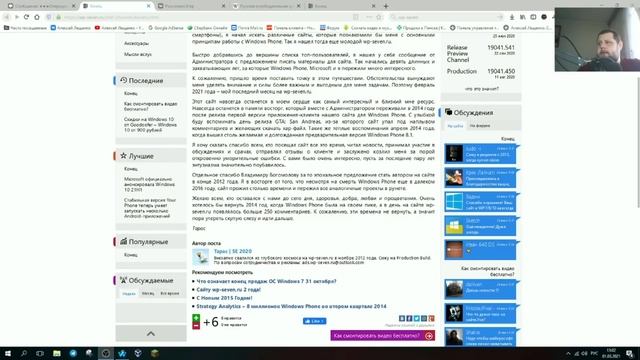Open 'Сайту wp-seven.ru 2 года!' link
640x360 pixels.
pyautogui.click(x=229, y=289)
